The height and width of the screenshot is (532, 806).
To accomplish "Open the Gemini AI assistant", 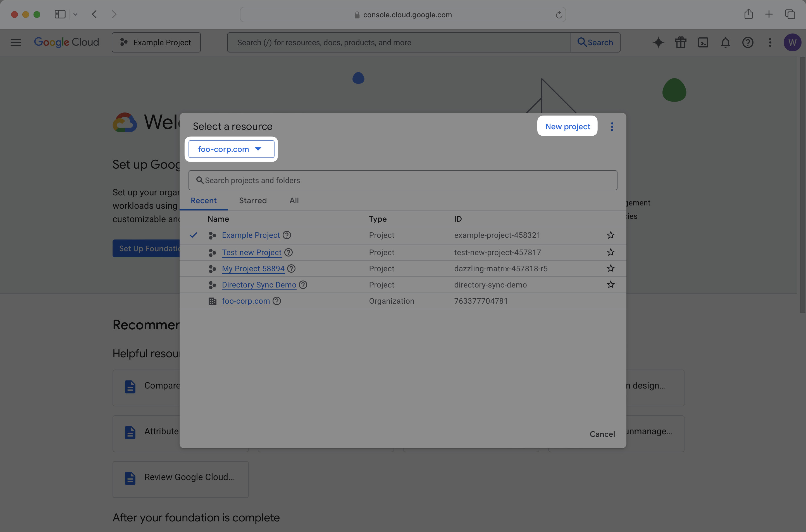I will pos(658,42).
